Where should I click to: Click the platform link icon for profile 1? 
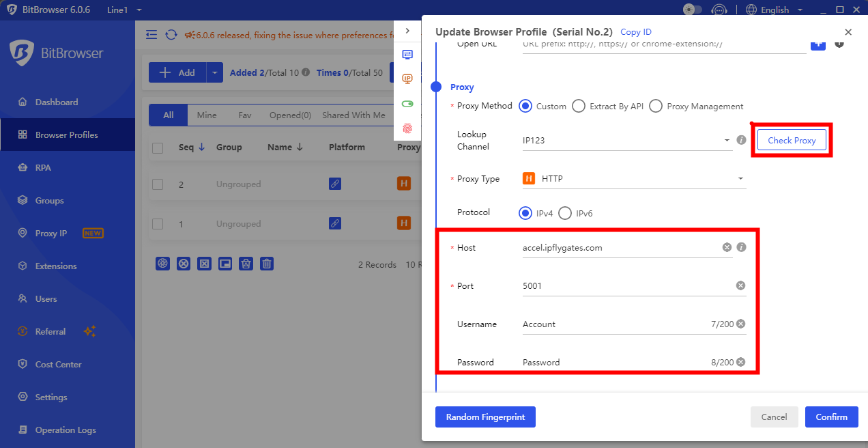[335, 223]
